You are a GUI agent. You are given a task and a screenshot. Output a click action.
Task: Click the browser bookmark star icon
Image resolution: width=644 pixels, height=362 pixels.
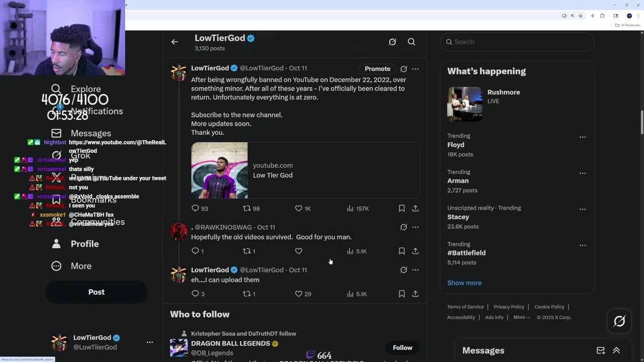click(x=581, y=16)
